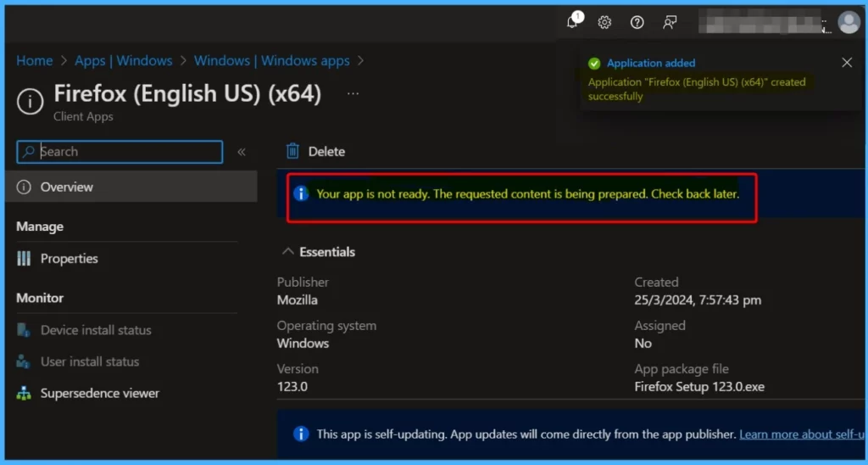Click the User install status icon
868x465 pixels.
[24, 362]
